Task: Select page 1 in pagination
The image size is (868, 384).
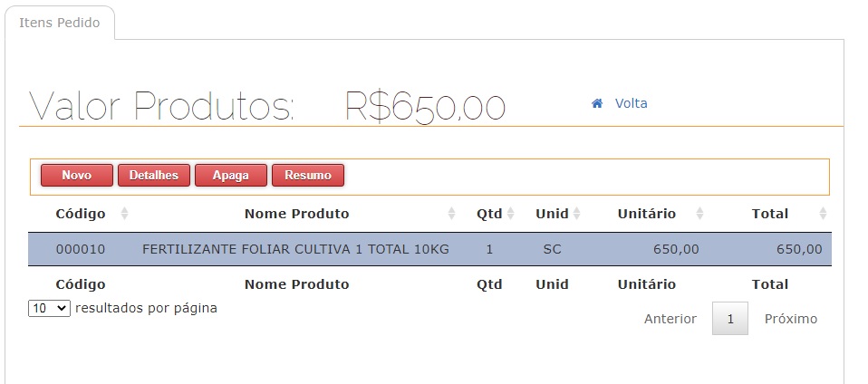Action: click(x=730, y=319)
